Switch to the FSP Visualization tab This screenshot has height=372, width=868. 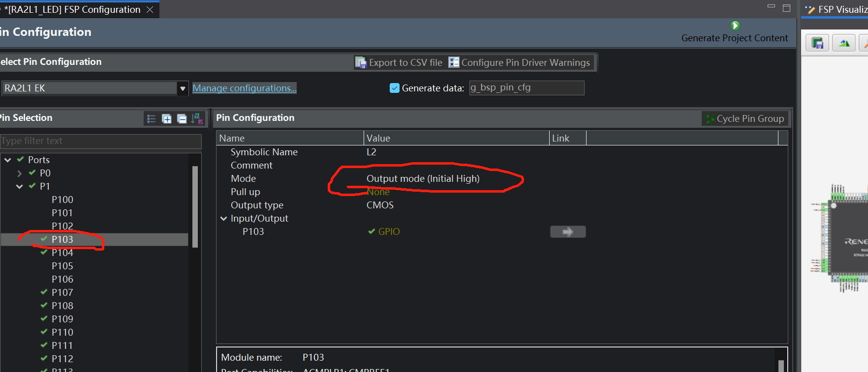836,9
